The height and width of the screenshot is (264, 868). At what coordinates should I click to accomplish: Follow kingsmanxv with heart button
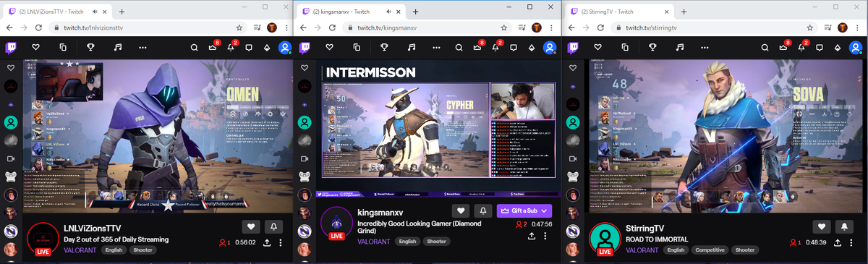click(x=461, y=211)
